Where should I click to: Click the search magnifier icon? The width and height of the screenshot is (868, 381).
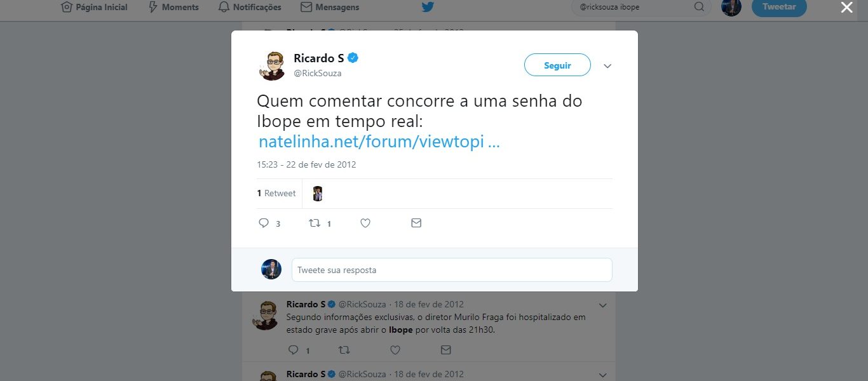pos(699,7)
